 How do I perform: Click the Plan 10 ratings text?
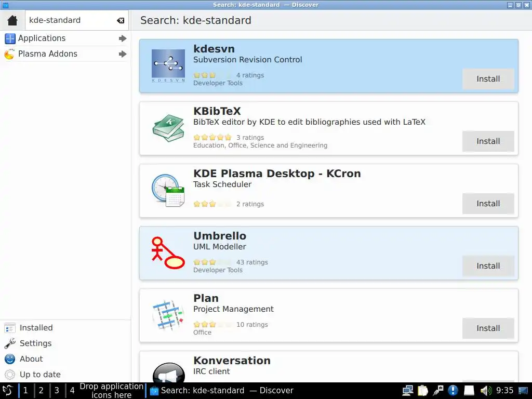point(252,325)
